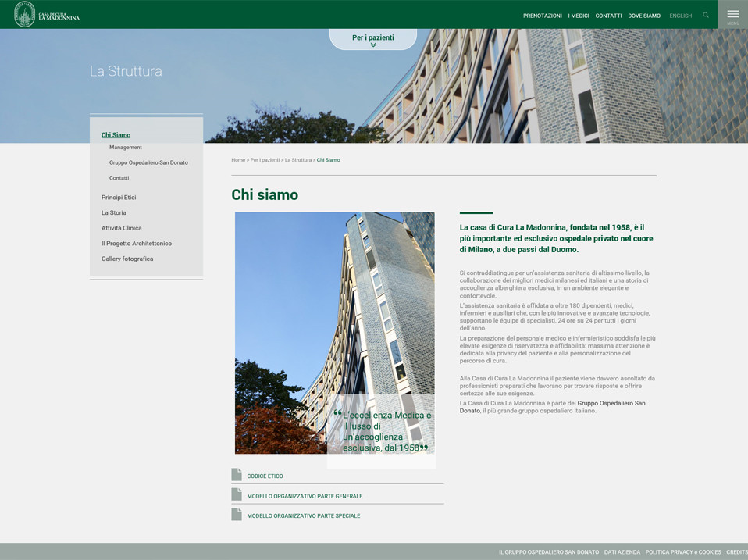Click the Codice Etico document icon

pos(237,475)
